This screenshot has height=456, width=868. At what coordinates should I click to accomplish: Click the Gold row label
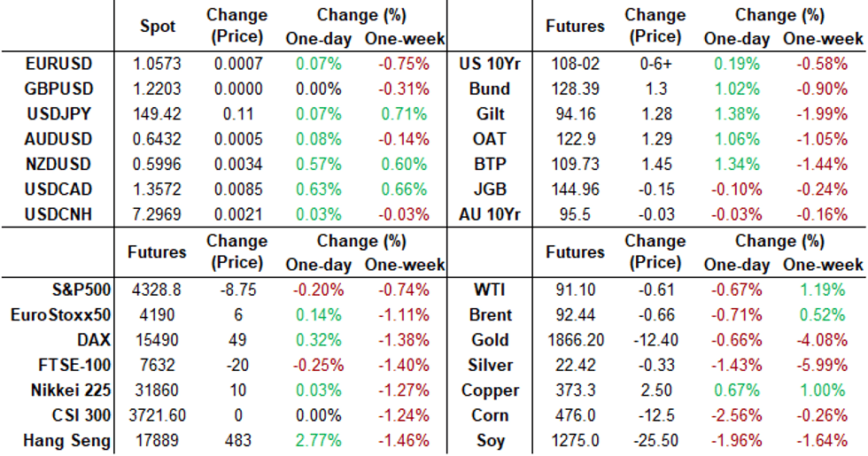click(492, 340)
